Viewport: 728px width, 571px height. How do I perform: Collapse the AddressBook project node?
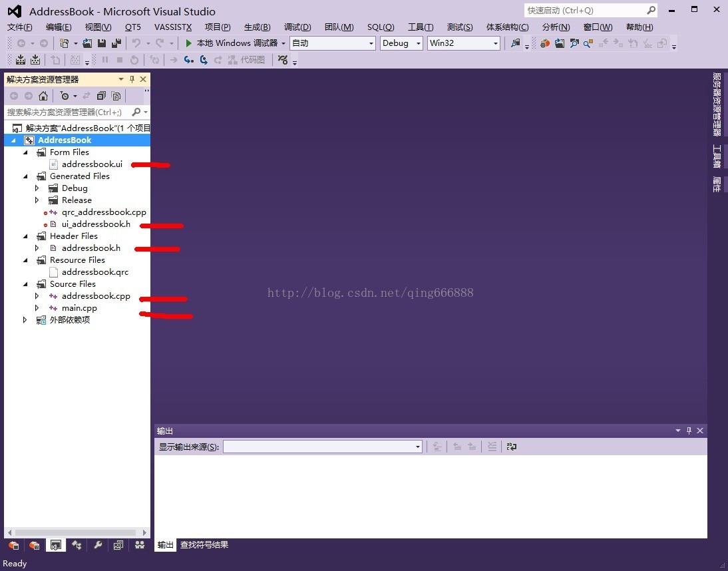(x=13, y=140)
